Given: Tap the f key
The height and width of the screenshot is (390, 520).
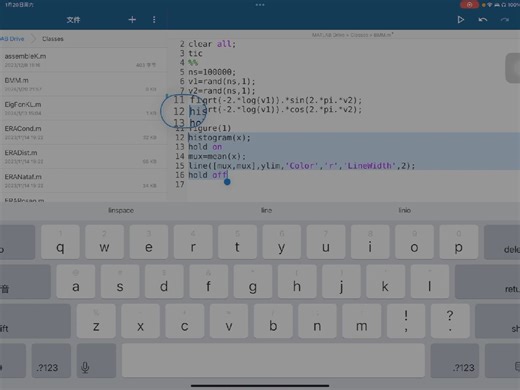Looking at the screenshot, I should [208, 282].
